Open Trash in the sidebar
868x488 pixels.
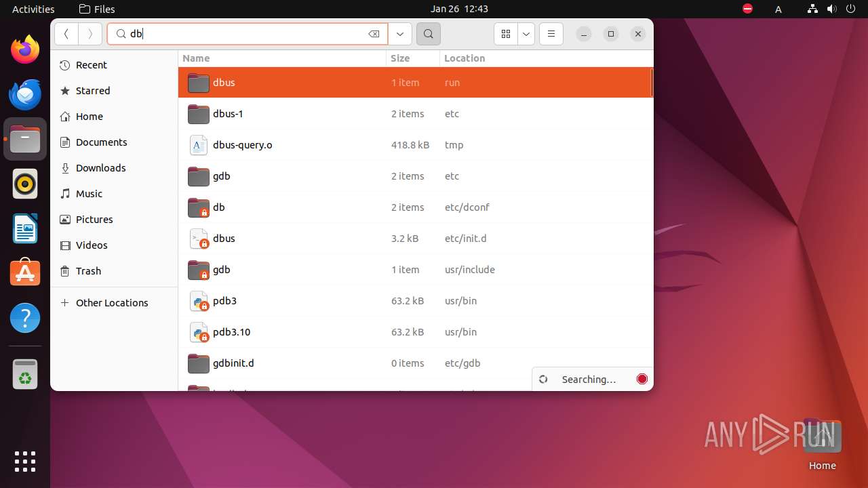[x=114, y=271]
